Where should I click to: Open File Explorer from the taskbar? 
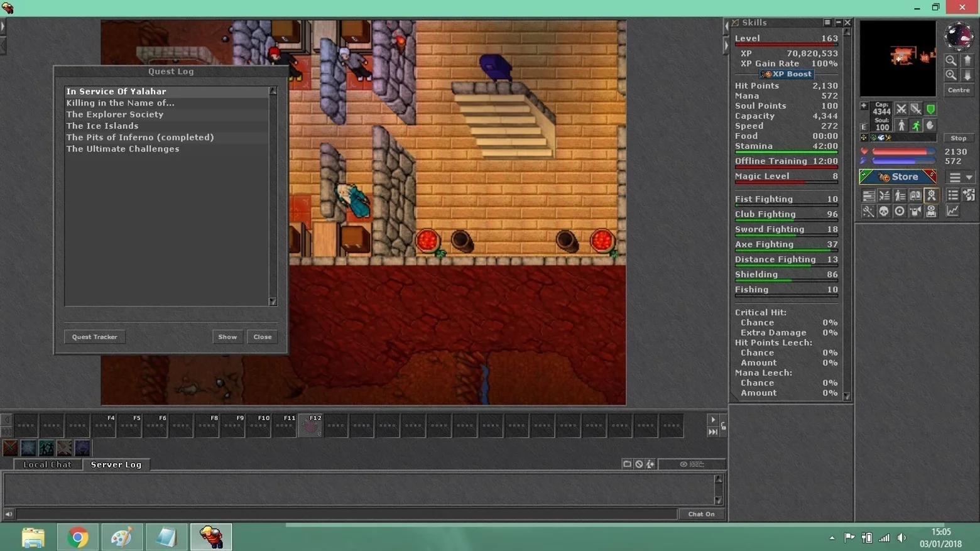[33, 537]
